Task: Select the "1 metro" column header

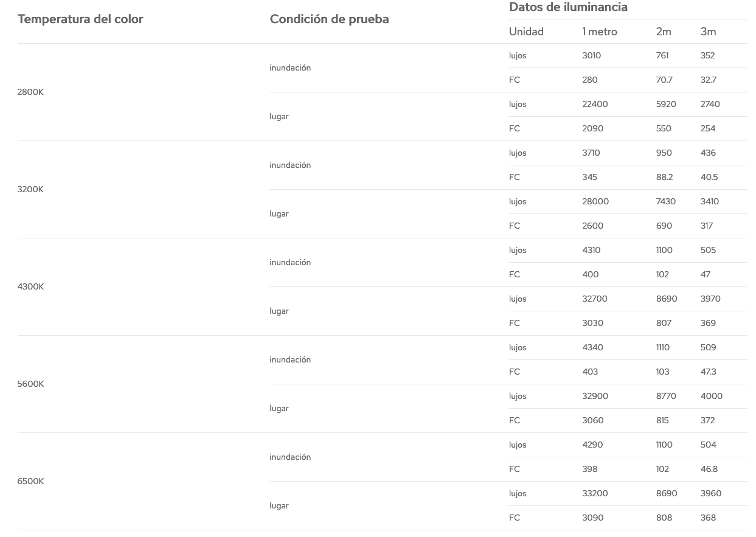Action: [599, 32]
